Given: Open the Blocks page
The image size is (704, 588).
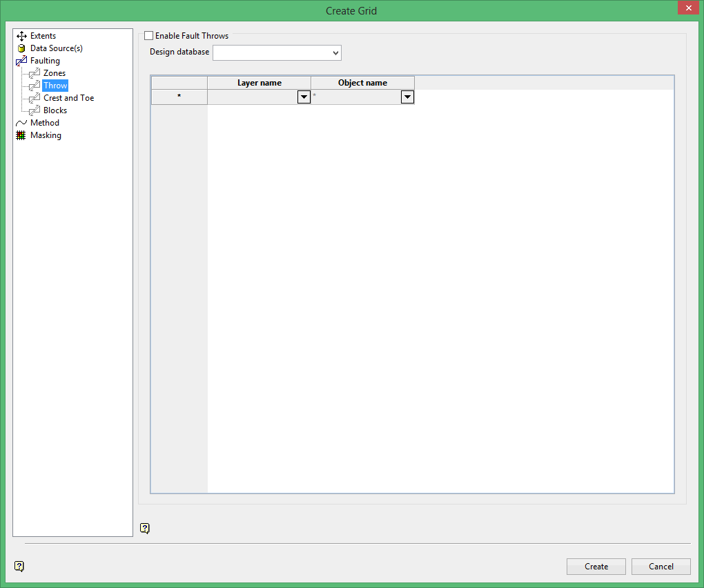Looking at the screenshot, I should (x=55, y=110).
